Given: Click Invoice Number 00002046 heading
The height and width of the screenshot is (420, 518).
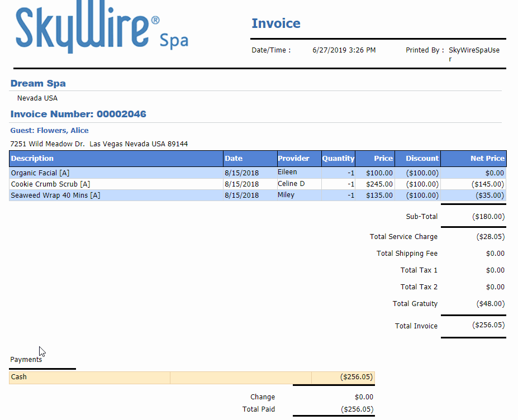Looking at the screenshot, I should pos(78,114).
